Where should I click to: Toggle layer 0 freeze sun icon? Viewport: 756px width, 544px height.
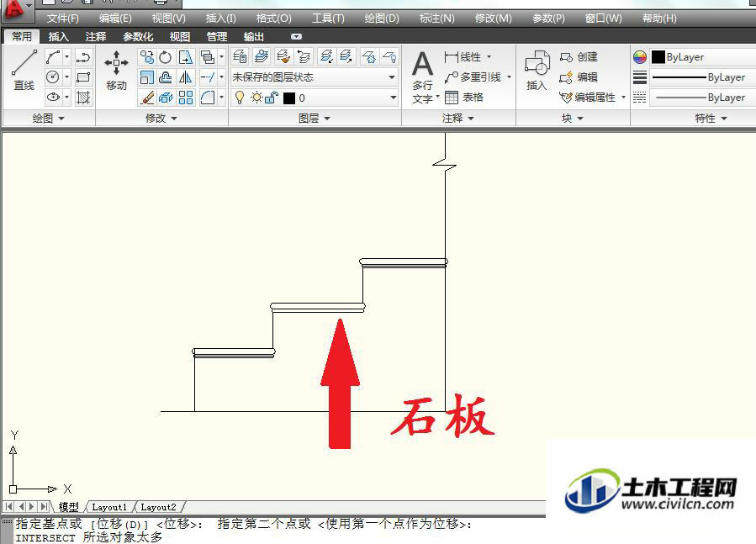pos(256,98)
